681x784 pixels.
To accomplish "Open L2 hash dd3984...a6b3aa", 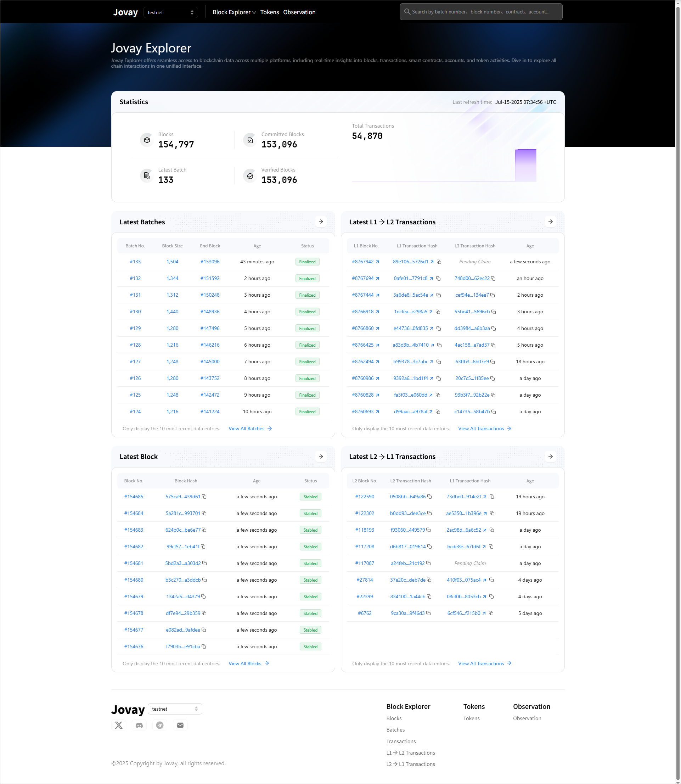I will (x=472, y=328).
